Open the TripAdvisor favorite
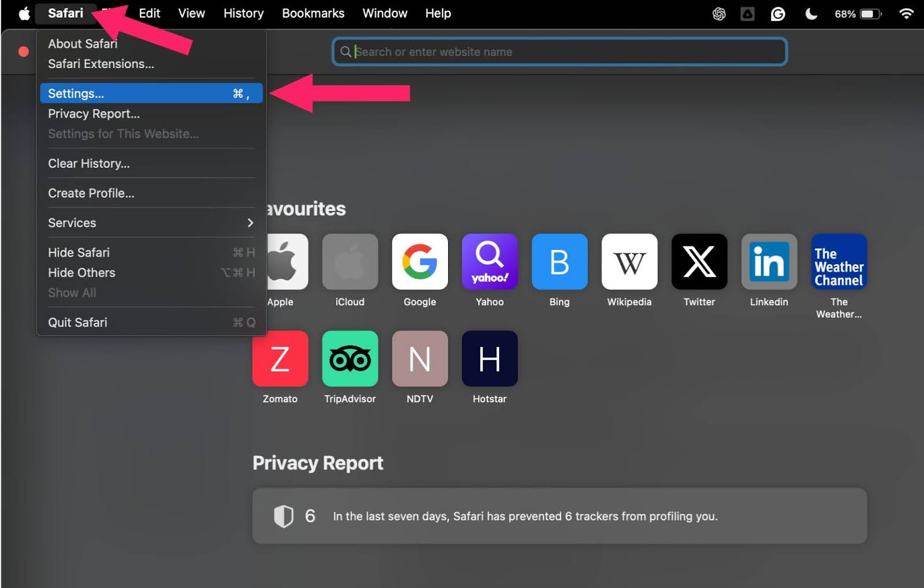 (x=350, y=358)
